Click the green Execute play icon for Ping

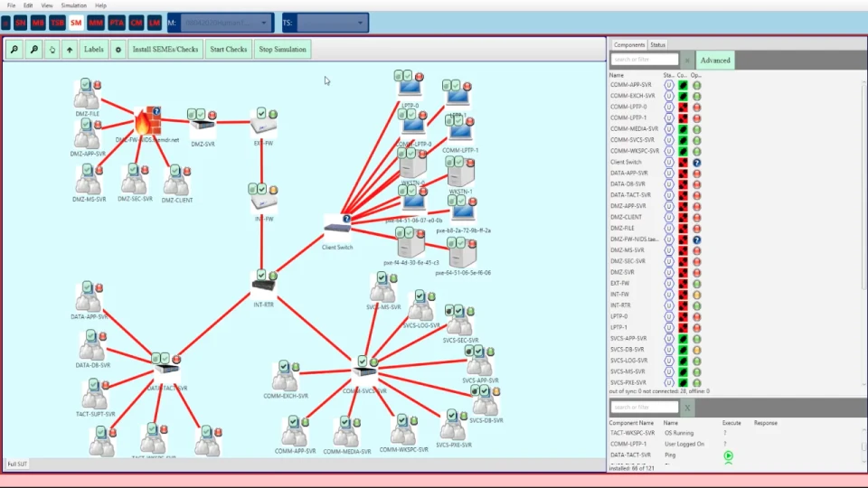pos(728,455)
